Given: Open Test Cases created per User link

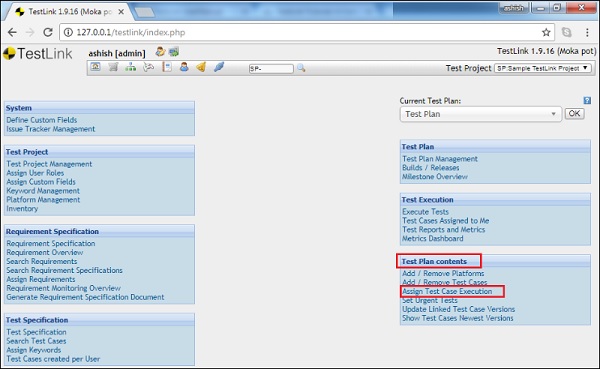Looking at the screenshot, I should click(53, 359).
